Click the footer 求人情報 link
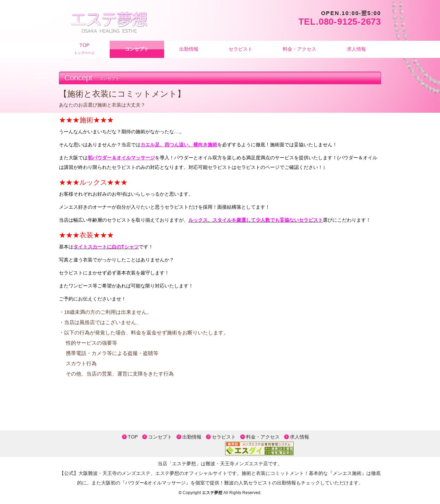This screenshot has height=504, width=440. [299, 437]
